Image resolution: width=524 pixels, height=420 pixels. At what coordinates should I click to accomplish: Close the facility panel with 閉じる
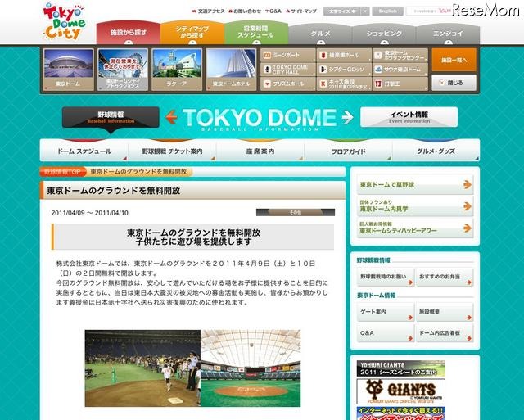pos(454,83)
